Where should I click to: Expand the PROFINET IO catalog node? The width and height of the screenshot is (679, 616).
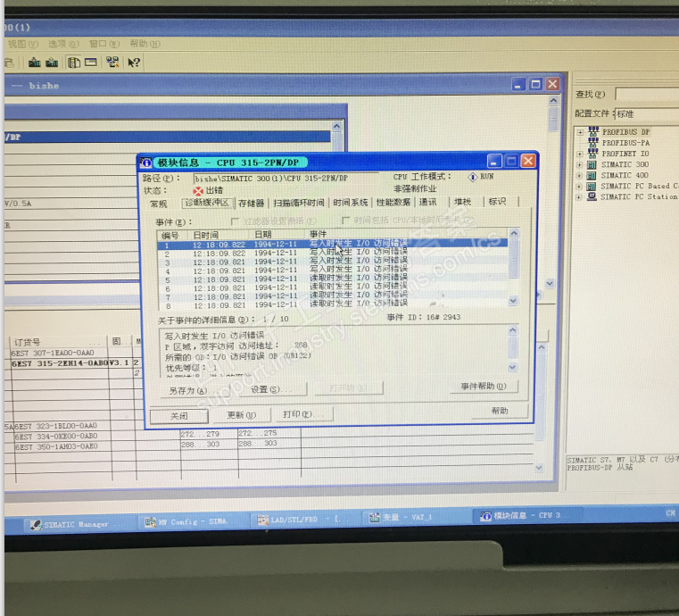(580, 154)
